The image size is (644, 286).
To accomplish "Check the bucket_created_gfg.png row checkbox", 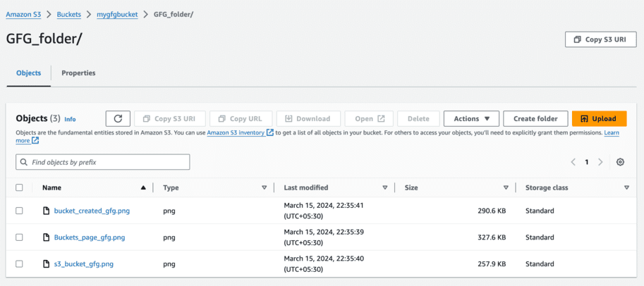I will [19, 211].
